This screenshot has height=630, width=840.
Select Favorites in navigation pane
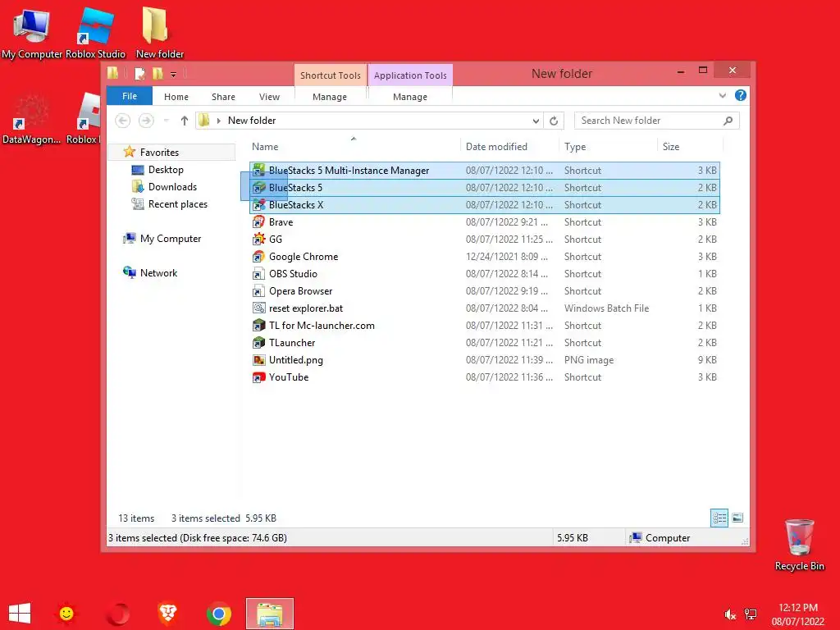(x=159, y=152)
